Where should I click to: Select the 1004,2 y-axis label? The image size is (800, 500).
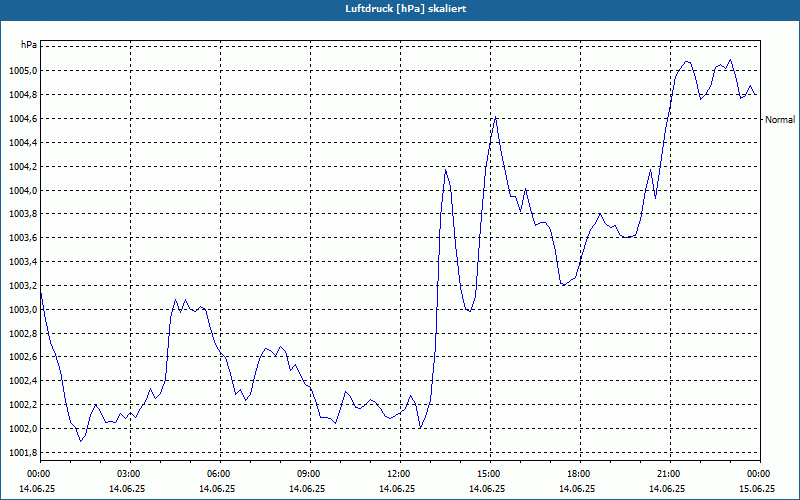click(23, 167)
